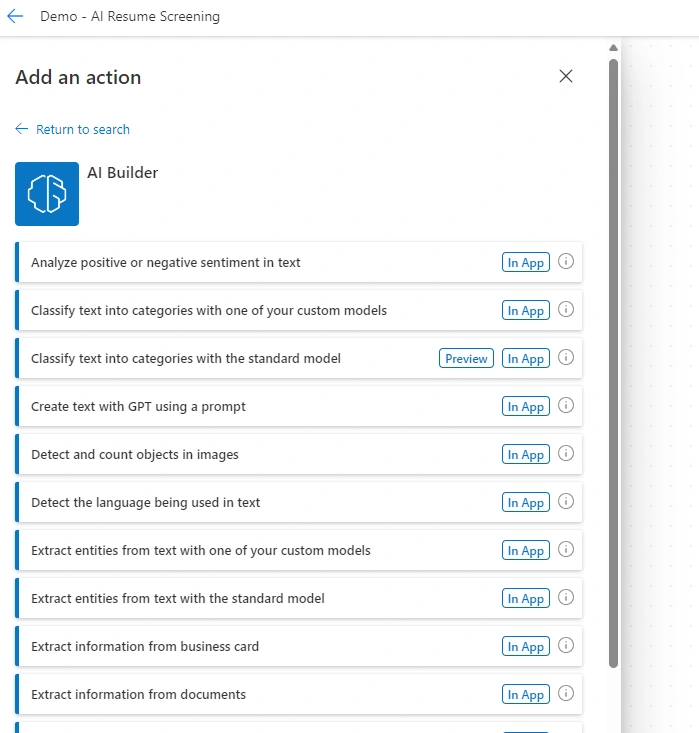Click the Preview badge on standard model classification
This screenshot has height=733, width=699.
click(x=466, y=359)
